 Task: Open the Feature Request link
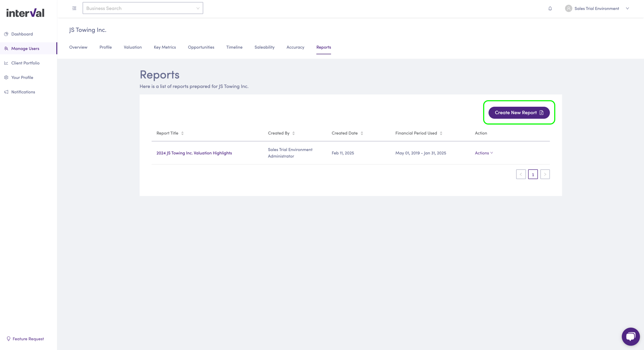point(25,339)
